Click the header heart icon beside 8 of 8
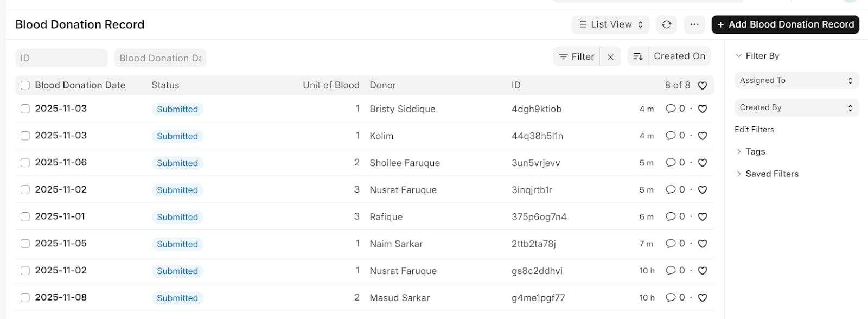The width and height of the screenshot is (868, 319). 703,86
